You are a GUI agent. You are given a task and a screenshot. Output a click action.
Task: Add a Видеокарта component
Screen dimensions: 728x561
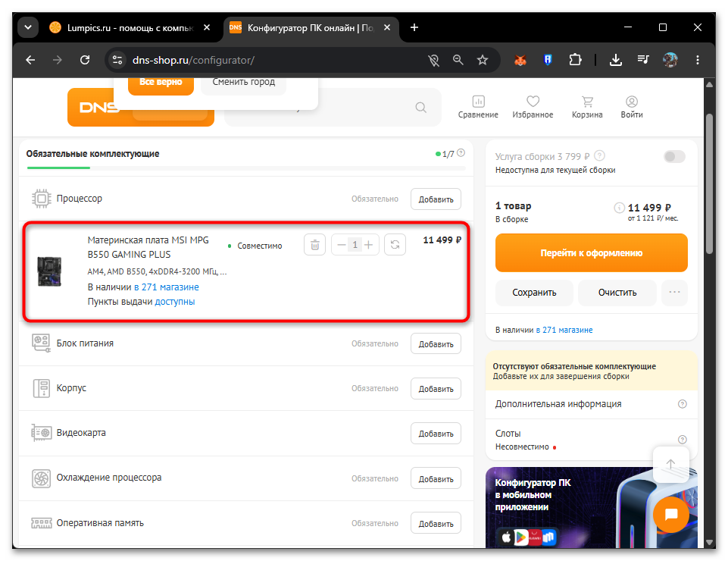(436, 434)
